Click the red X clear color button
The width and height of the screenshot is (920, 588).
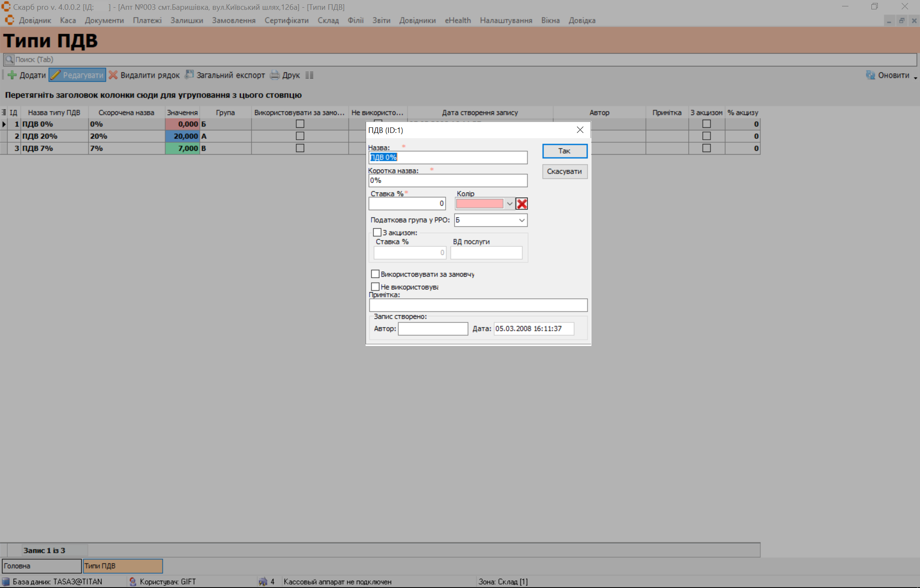pyautogui.click(x=522, y=204)
